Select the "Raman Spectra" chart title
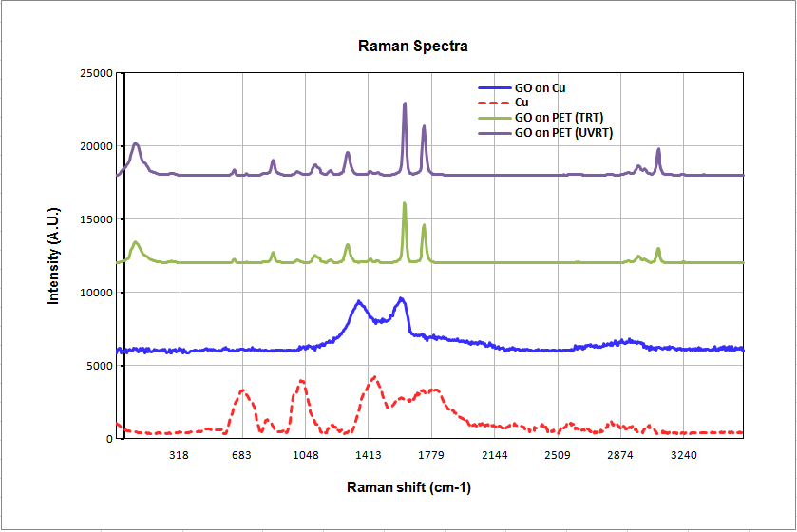The image size is (797, 532). [x=412, y=46]
